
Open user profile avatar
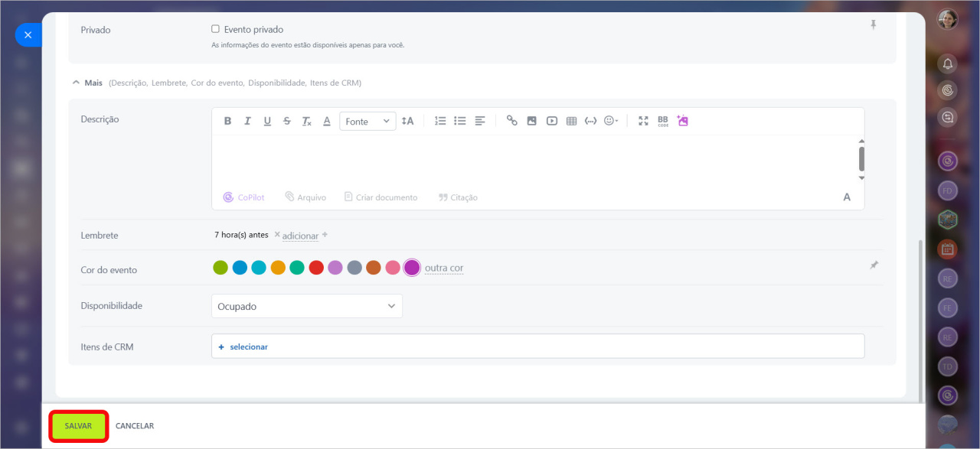948,19
